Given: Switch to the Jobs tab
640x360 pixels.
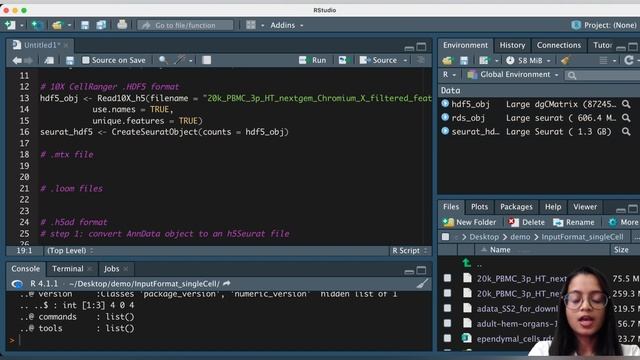Looking at the screenshot, I should (x=111, y=269).
